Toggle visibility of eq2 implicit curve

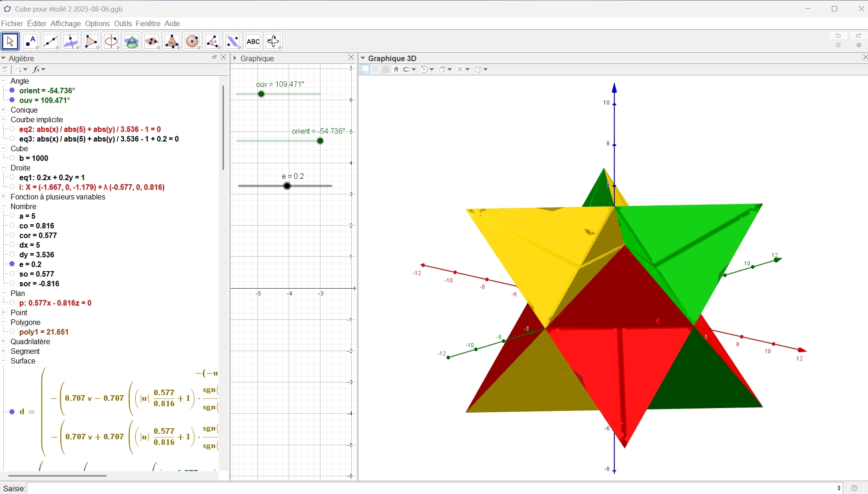[x=12, y=130]
